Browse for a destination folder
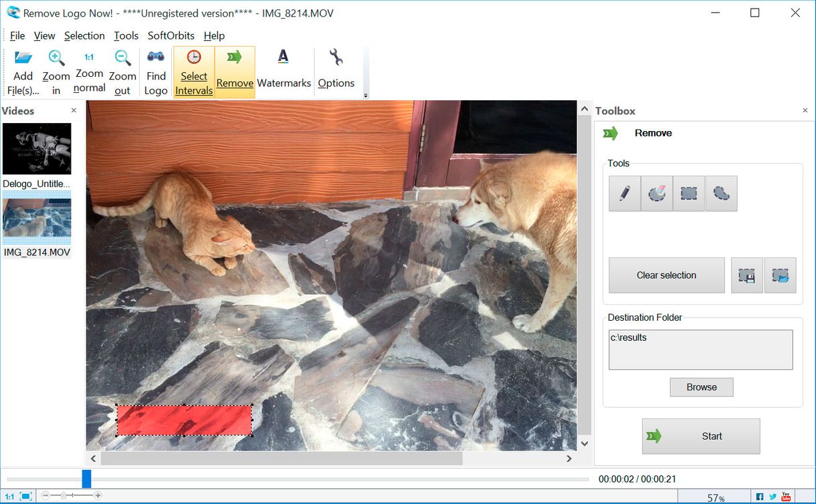 click(701, 387)
